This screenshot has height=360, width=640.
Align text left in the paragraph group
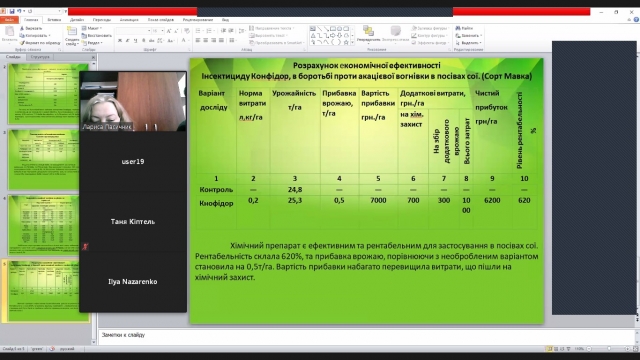tap(198, 40)
